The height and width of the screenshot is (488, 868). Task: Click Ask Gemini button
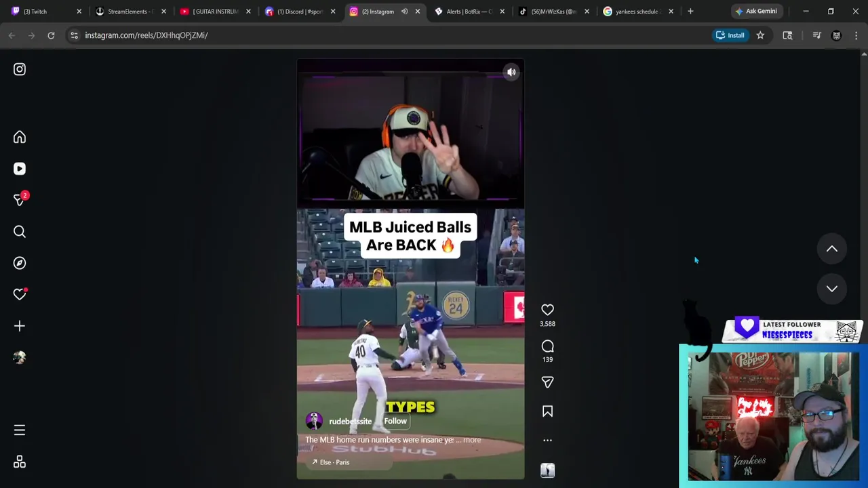756,12
